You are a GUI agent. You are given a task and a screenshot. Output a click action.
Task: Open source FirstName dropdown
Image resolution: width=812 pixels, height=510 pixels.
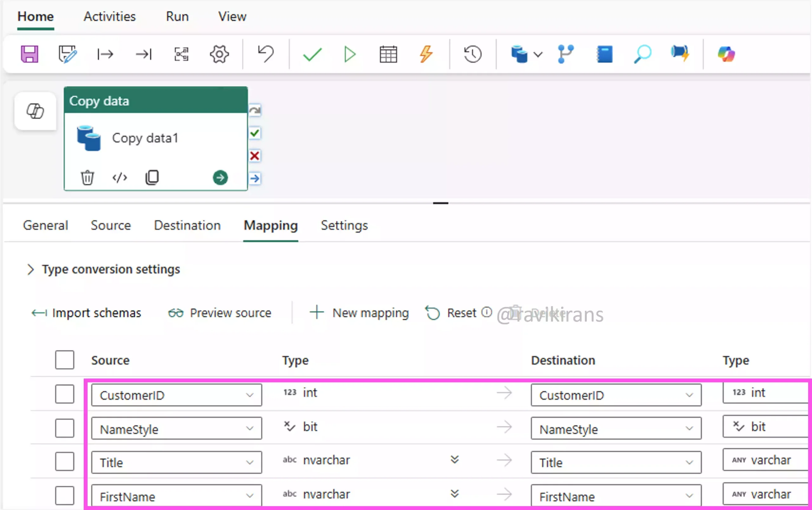coord(177,496)
